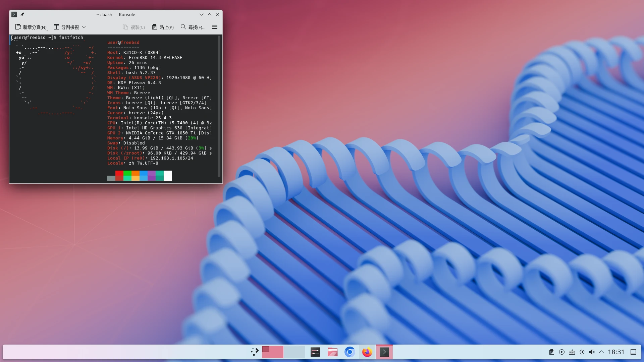Click the 'fastfetch' command text
This screenshot has width=644, height=362.
pyautogui.click(x=71, y=38)
